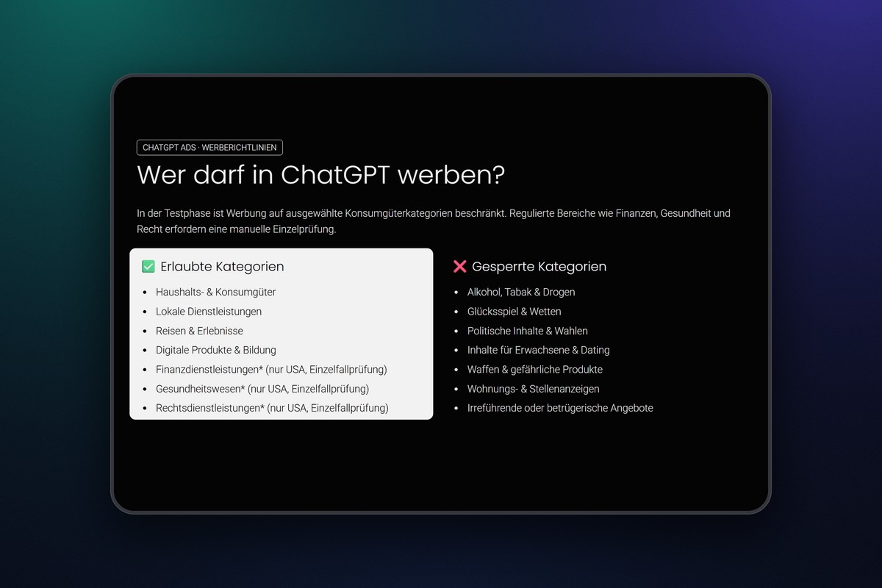The image size is (882, 588).
Task: Click the 'Rechtsdienstleistungen*' list item
Action: (272, 408)
